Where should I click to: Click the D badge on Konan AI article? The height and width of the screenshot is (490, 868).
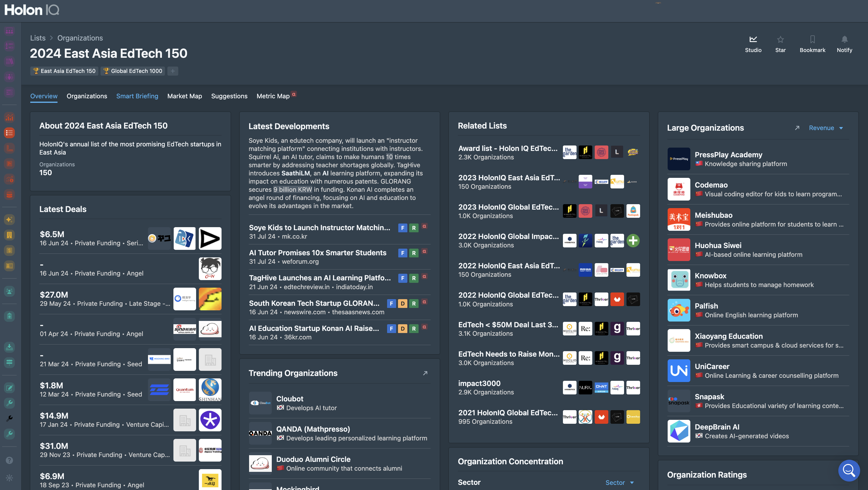pyautogui.click(x=402, y=329)
